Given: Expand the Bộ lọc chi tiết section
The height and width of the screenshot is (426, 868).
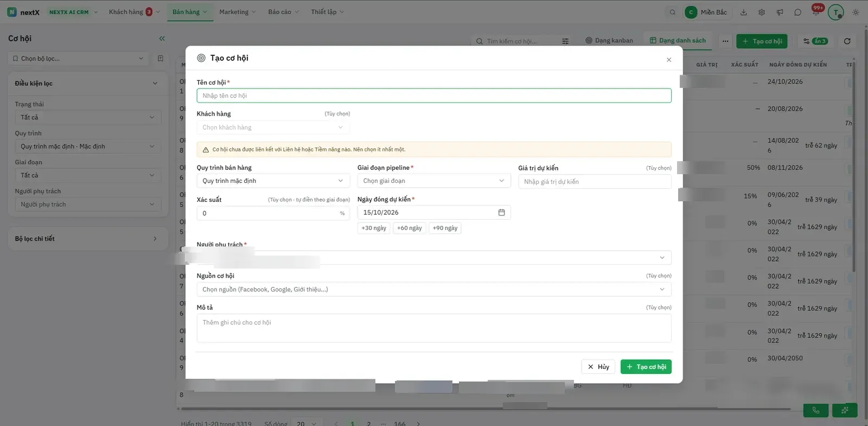Looking at the screenshot, I should coord(87,239).
